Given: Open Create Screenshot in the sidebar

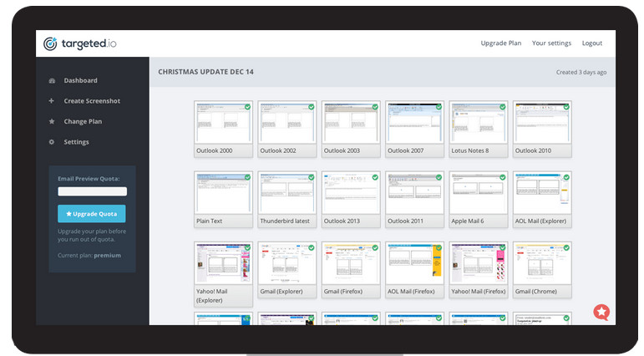Looking at the screenshot, I should [92, 101].
